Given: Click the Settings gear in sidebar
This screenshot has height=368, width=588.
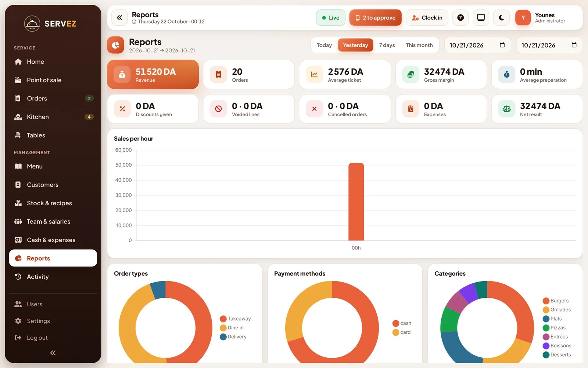Looking at the screenshot, I should tap(18, 321).
